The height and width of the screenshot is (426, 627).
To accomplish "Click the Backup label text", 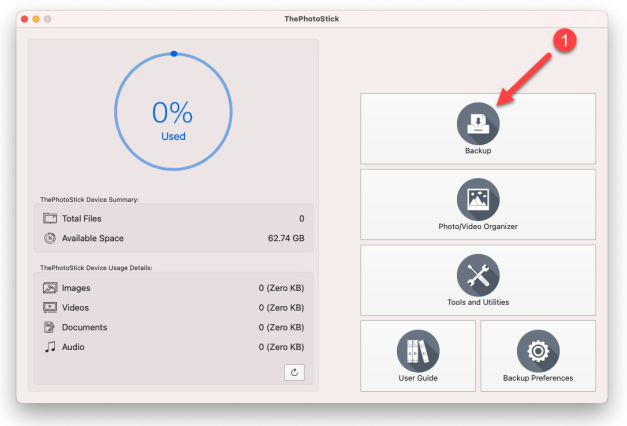I will (x=478, y=151).
